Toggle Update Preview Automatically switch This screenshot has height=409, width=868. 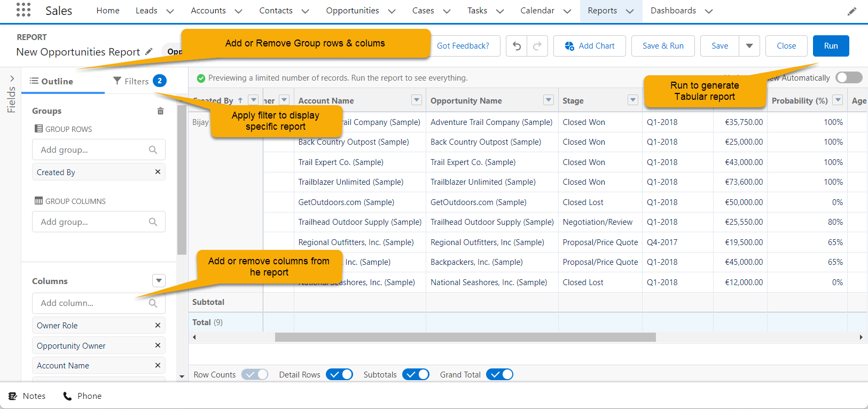[849, 77]
